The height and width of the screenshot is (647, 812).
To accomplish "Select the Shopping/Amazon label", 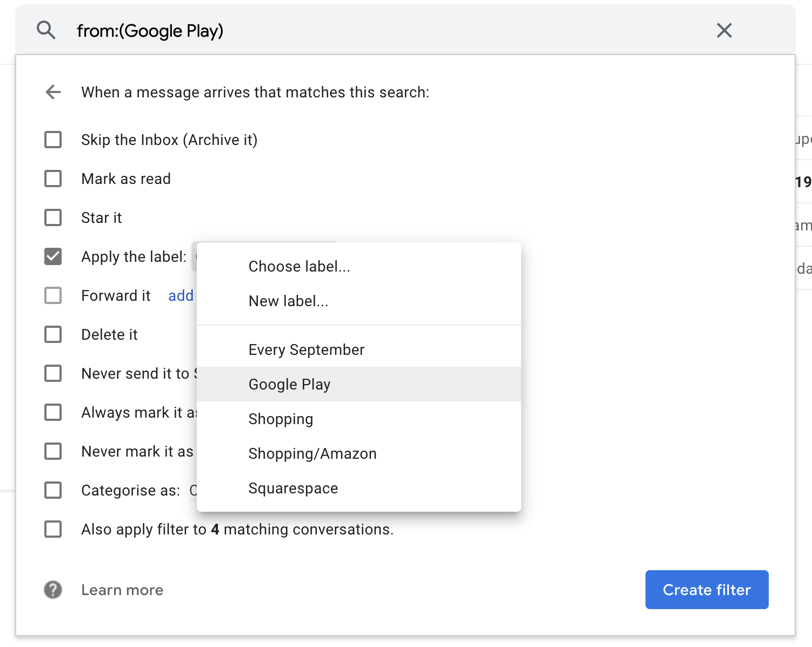I will (359, 453).
